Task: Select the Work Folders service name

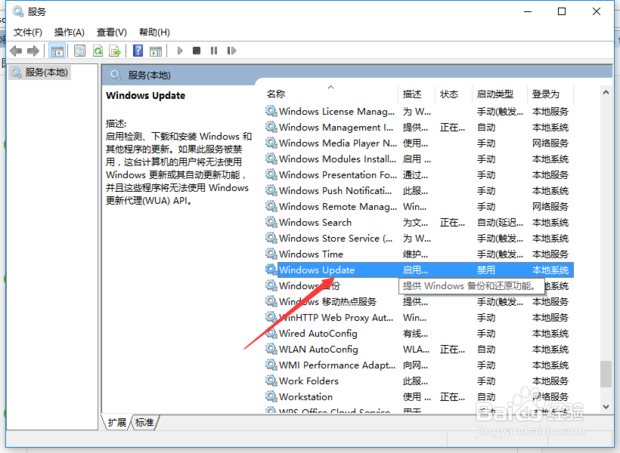Action: coord(308,381)
